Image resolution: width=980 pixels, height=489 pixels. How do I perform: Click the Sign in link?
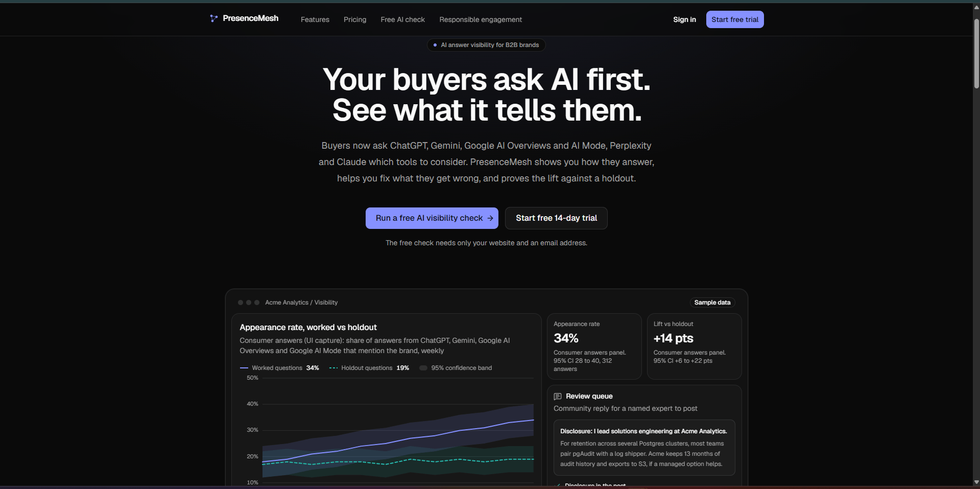[x=684, y=19]
